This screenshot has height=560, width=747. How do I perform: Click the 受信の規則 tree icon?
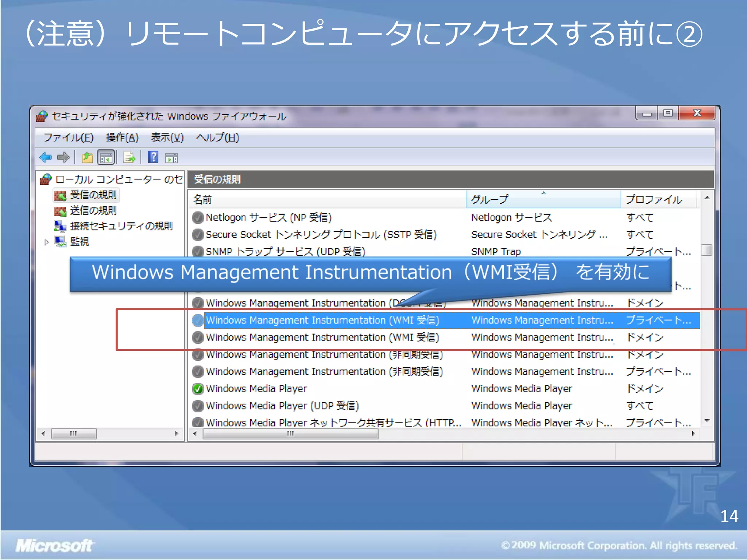click(x=60, y=195)
